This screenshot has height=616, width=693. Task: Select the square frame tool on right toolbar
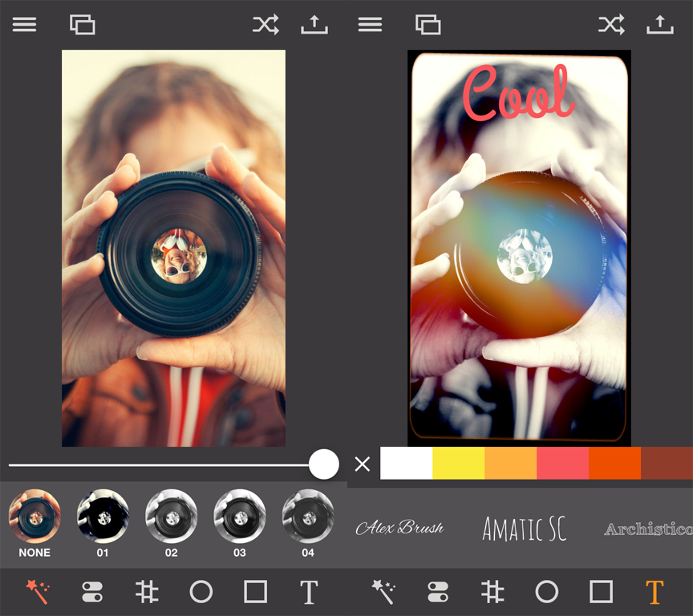pos(601,593)
